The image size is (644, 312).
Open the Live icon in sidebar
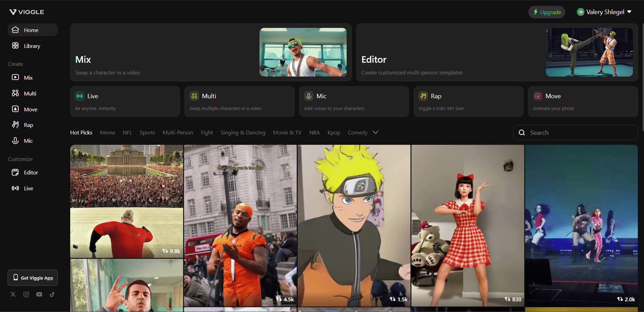tap(15, 188)
